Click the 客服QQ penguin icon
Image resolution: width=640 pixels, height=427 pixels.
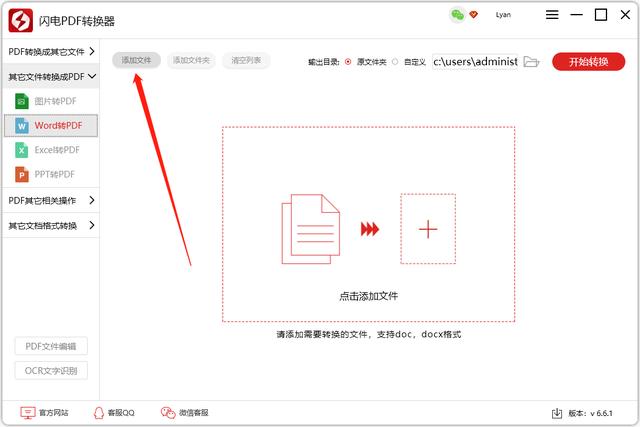click(99, 412)
